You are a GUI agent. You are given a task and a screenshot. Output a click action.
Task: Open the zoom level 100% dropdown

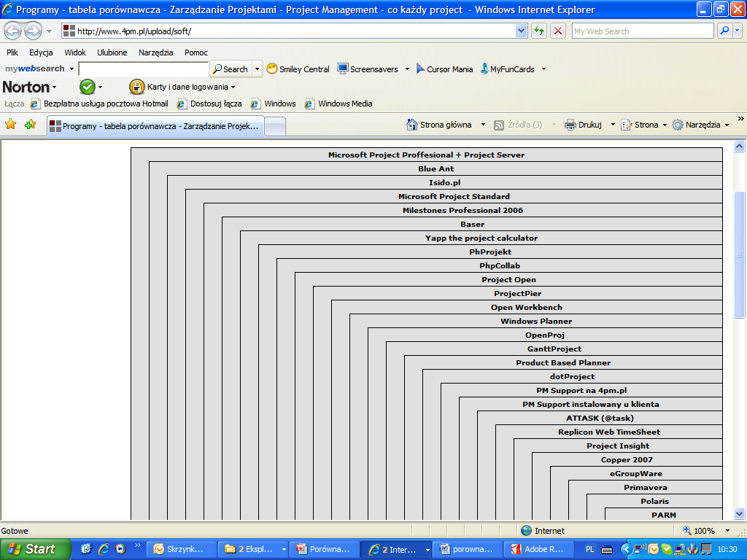[x=727, y=531]
